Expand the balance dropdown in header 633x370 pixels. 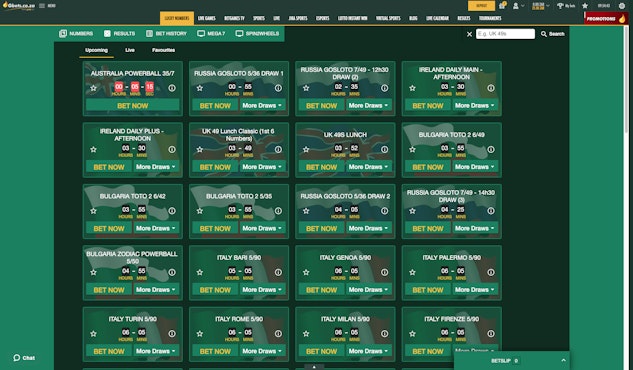click(x=541, y=6)
